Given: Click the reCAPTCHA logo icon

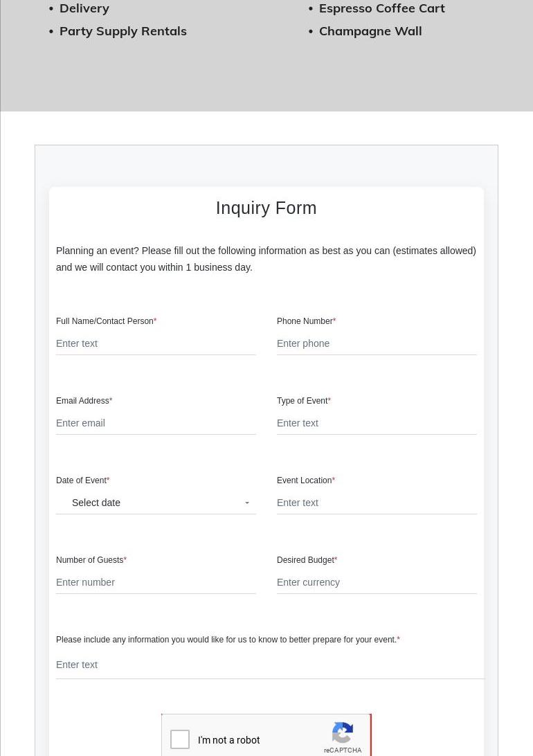Looking at the screenshot, I should click(343, 733).
